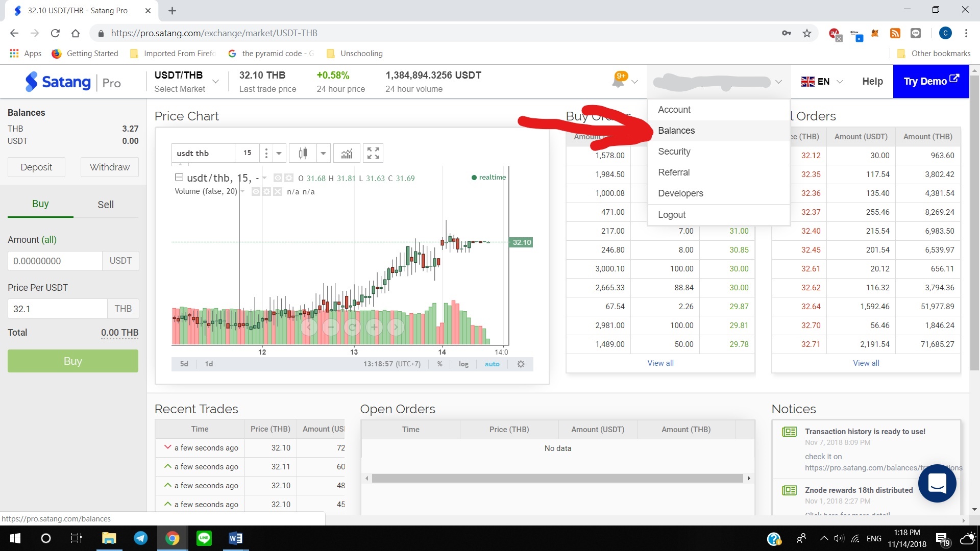Open chart settings gear icon
This screenshot has width=980, height=551.
[x=521, y=364]
